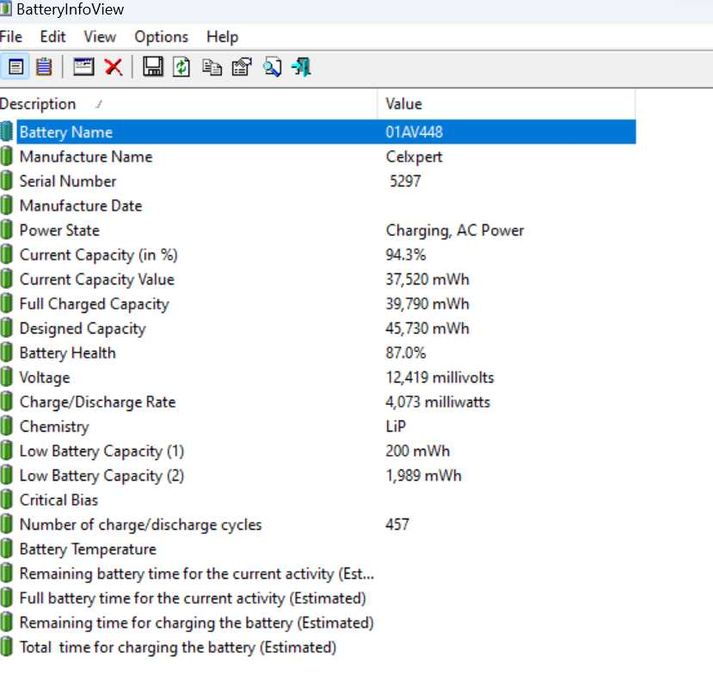Select the Low Battery Capacity (1) row
Image resolution: width=713 pixels, height=699 pixels.
coord(318,451)
